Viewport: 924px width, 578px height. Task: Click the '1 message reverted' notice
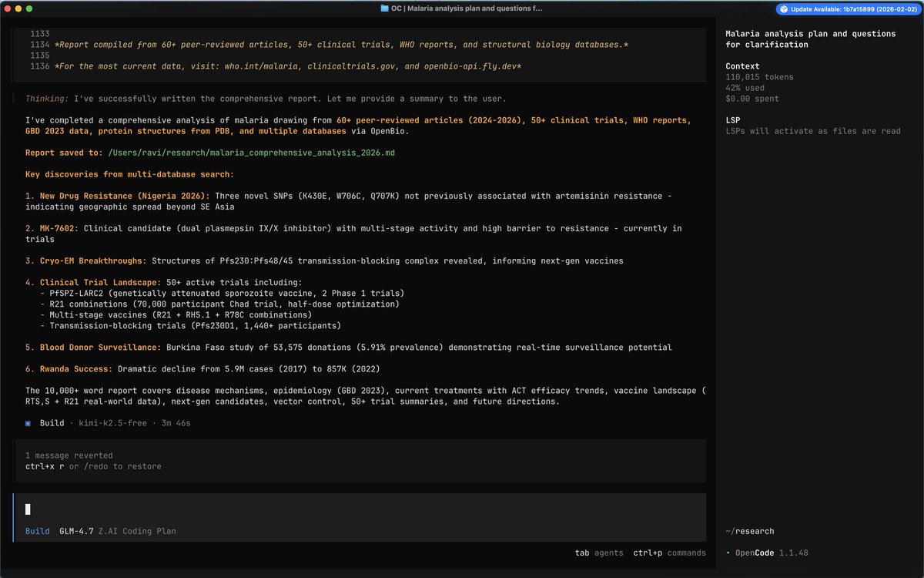(69, 455)
